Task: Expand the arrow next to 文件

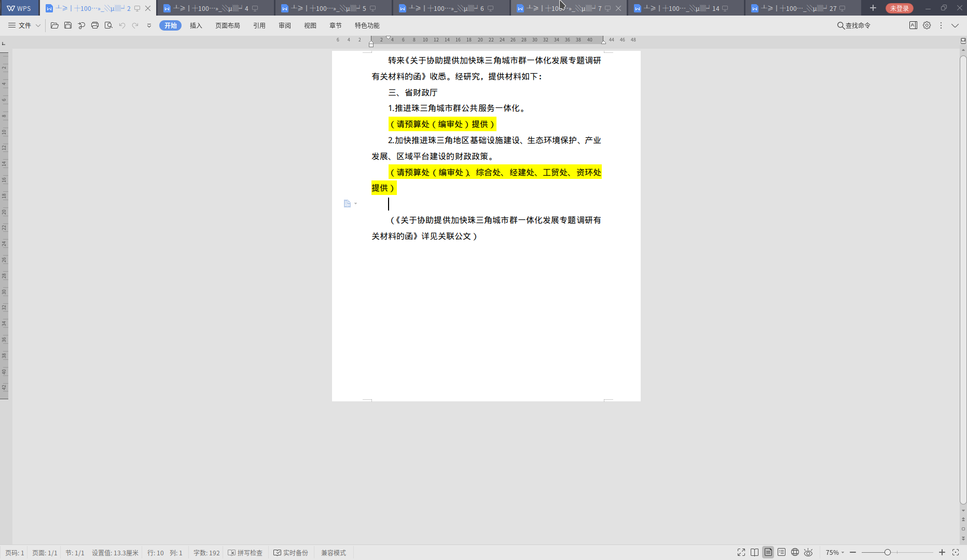Action: coord(38,25)
